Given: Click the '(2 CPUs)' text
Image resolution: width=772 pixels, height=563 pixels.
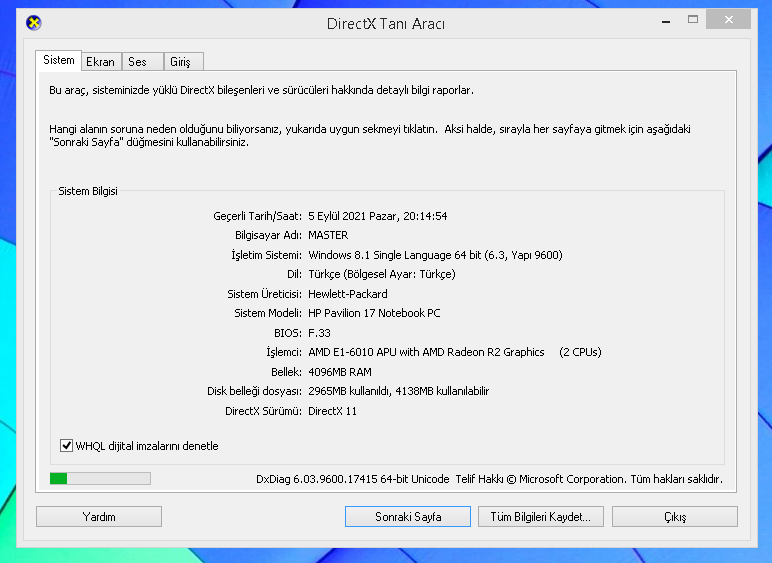Looking at the screenshot, I should [x=580, y=352].
